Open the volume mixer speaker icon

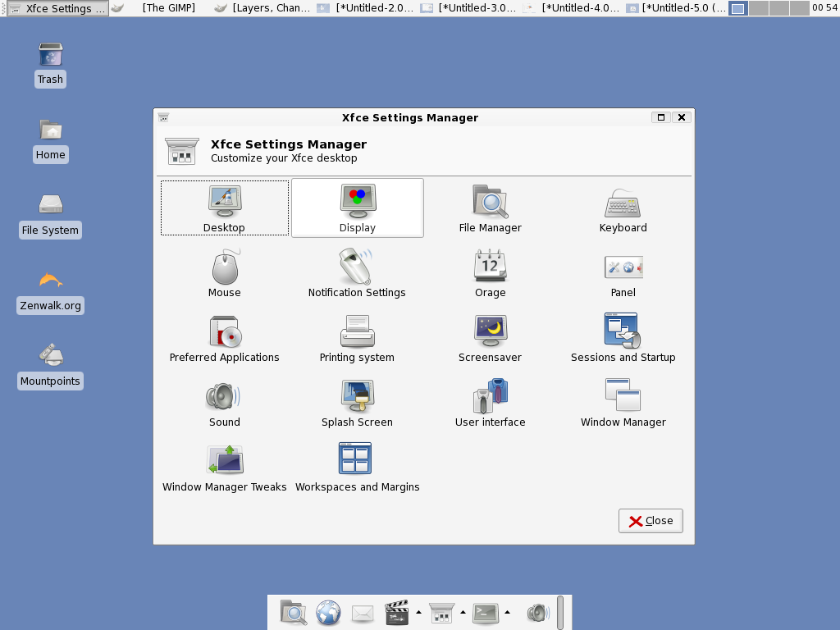coord(538,613)
